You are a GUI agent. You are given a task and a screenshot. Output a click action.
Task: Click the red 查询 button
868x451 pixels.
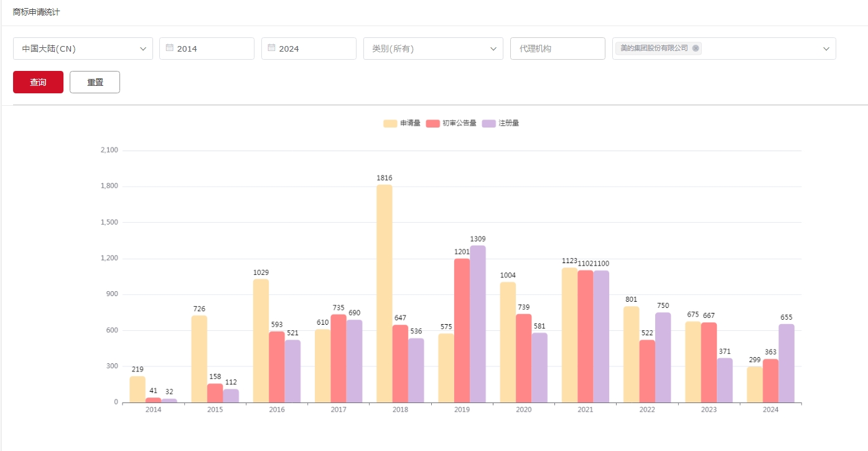point(38,82)
